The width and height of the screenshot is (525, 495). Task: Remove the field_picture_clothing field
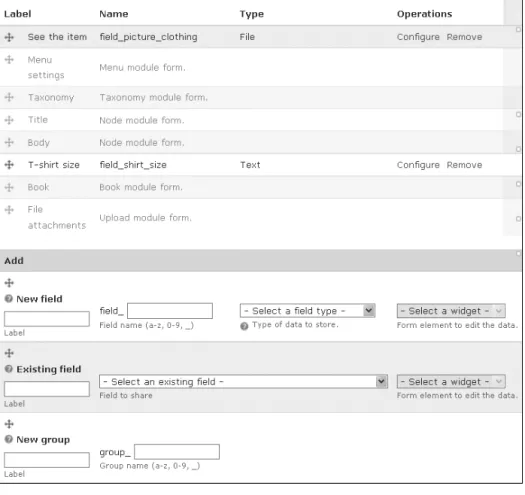click(x=464, y=37)
